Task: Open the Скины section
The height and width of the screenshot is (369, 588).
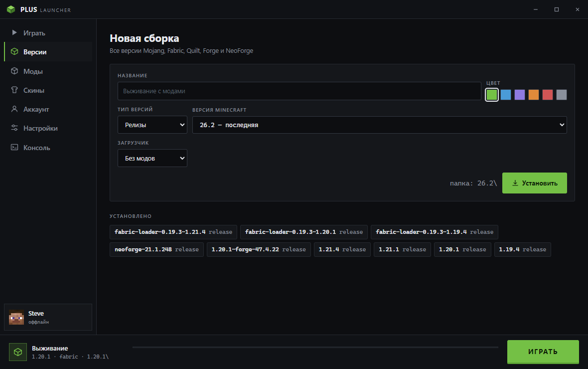Action: point(48,90)
